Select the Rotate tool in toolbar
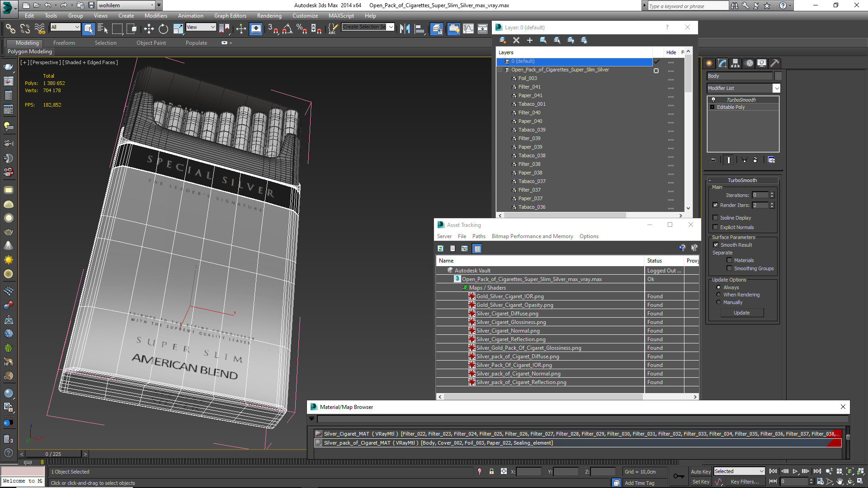The height and width of the screenshot is (488, 868). 163,29
